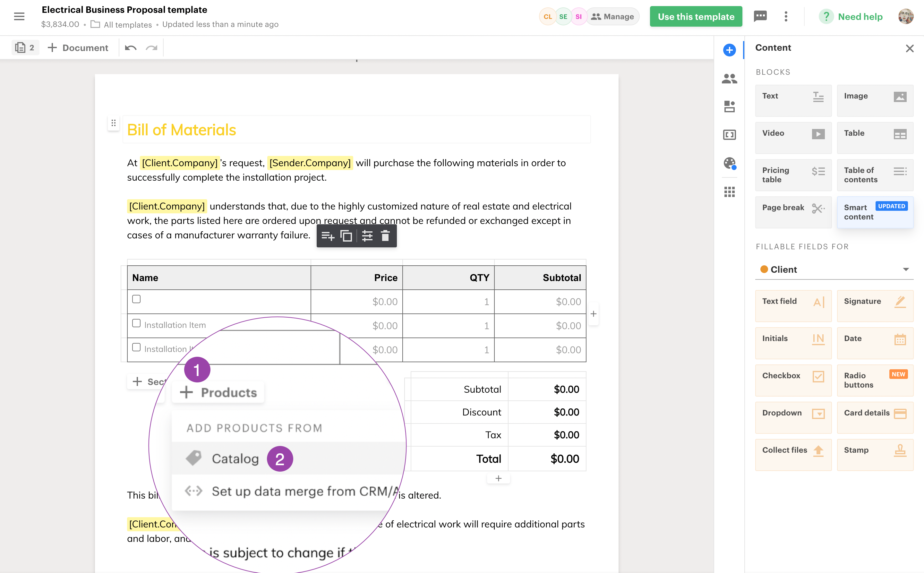This screenshot has width=924, height=573.
Task: Open the three-dot more options menu
Action: coord(786,16)
